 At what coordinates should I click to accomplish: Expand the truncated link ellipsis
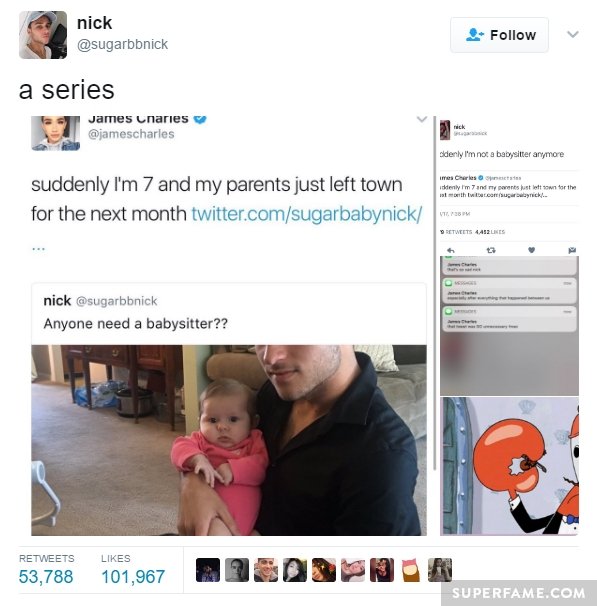(x=39, y=249)
